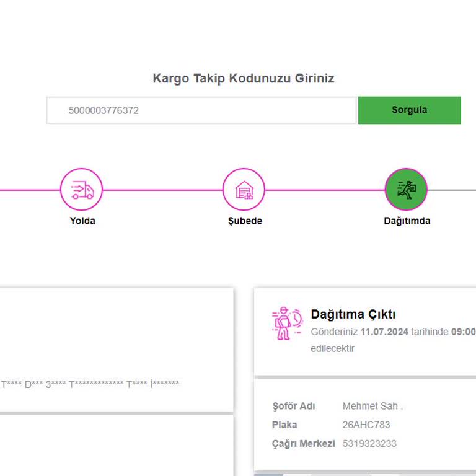Click the Yolda truck status icon
This screenshot has width=476, height=476.
81,190
